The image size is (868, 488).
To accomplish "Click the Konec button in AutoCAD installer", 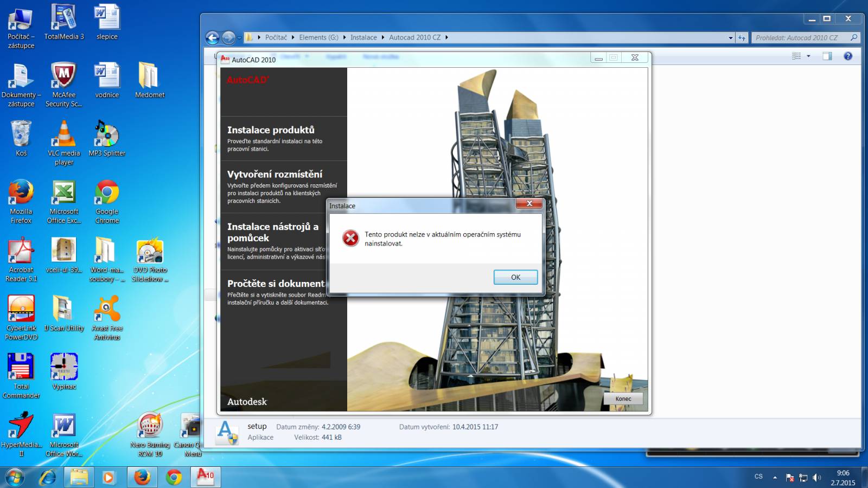I will pos(623,399).
